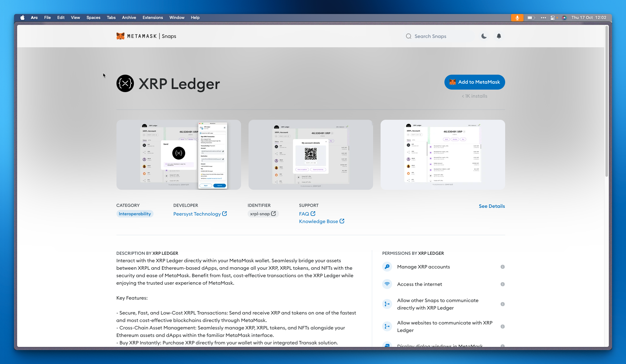Open the account details QR screenshot thumbnail
This screenshot has height=364, width=626.
(x=311, y=155)
